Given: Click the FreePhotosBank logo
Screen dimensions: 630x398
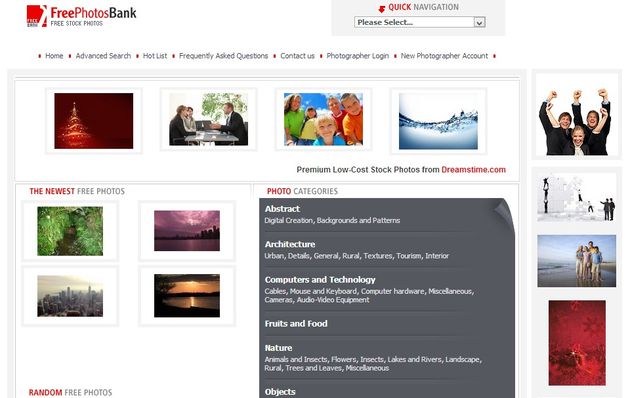Looking at the screenshot, I should click(x=82, y=16).
